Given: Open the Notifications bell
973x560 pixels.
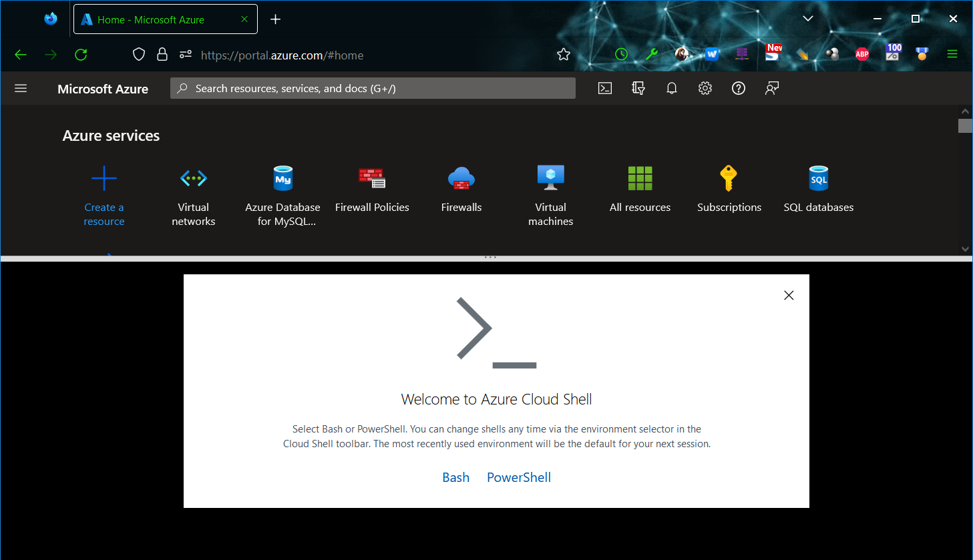Looking at the screenshot, I should [672, 88].
